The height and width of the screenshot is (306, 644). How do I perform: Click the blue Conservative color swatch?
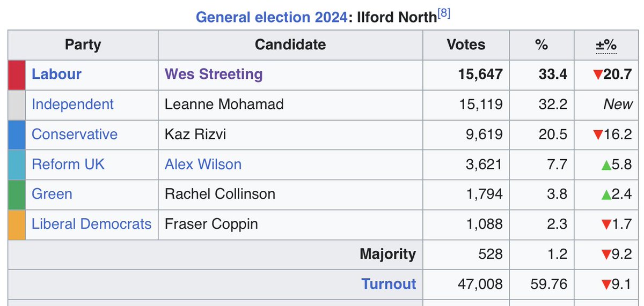tap(17, 135)
